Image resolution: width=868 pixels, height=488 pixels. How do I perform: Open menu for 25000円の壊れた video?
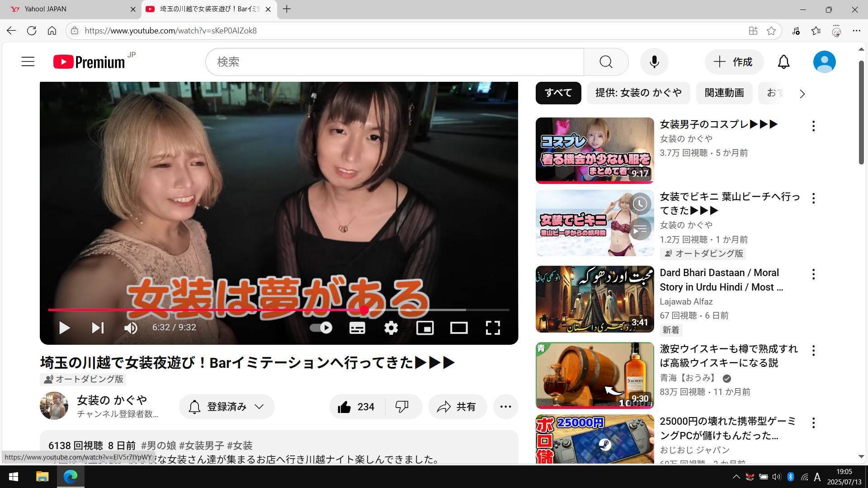point(813,423)
